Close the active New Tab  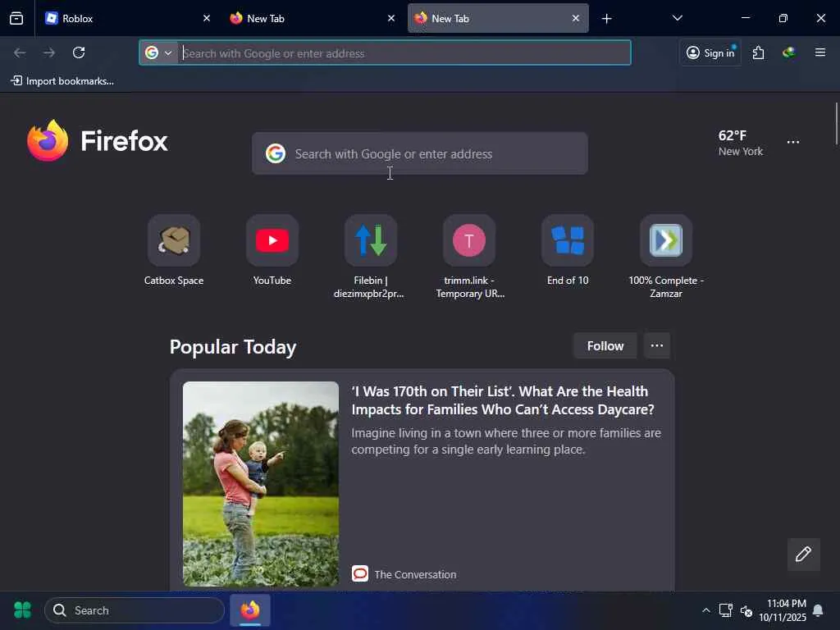[575, 18]
